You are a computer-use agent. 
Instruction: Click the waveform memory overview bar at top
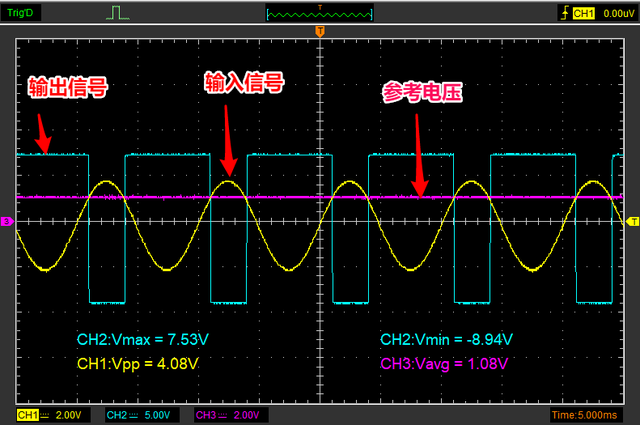(x=320, y=13)
